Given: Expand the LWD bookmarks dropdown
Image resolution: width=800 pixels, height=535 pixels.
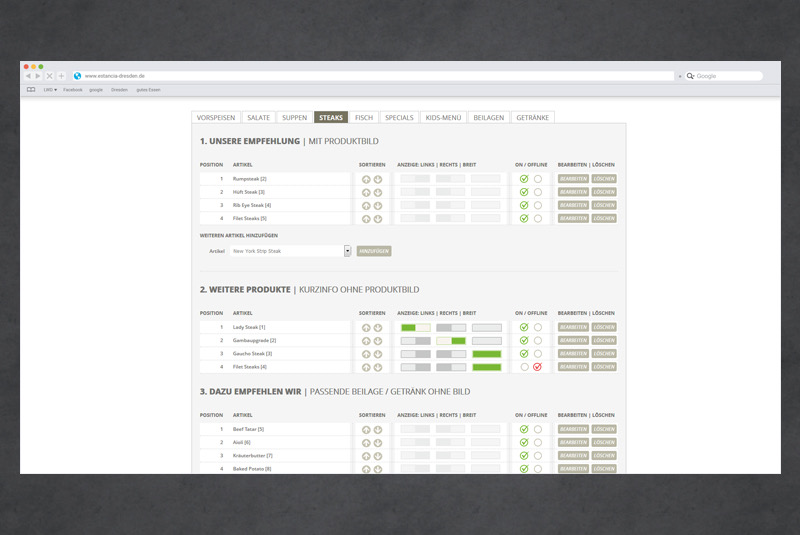Looking at the screenshot, I should pos(50,90).
